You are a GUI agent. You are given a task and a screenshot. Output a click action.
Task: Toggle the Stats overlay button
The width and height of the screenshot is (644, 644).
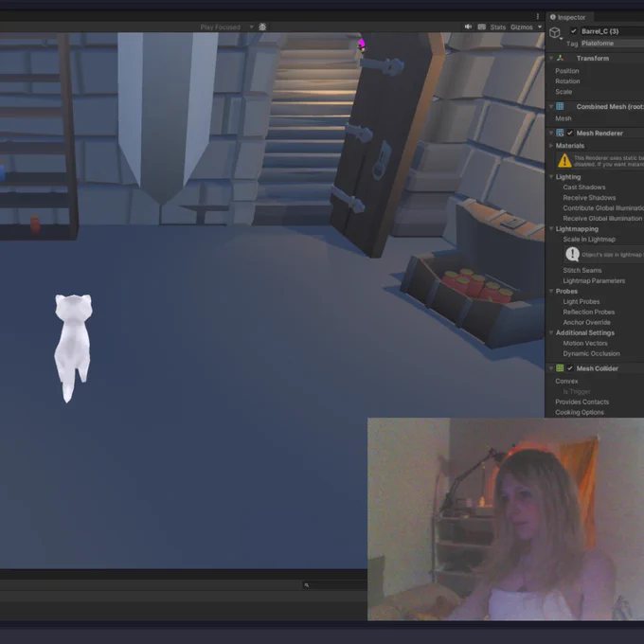pos(498,27)
